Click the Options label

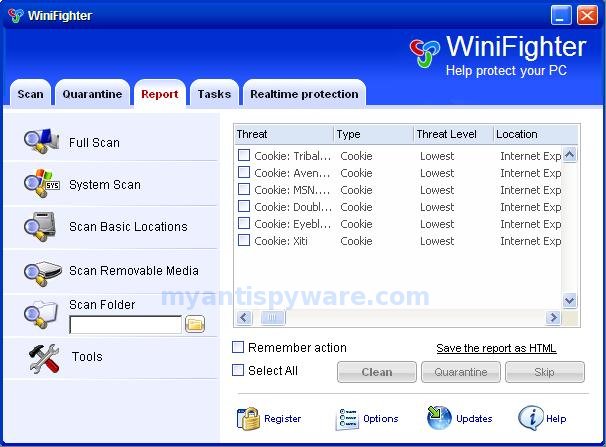point(381,419)
